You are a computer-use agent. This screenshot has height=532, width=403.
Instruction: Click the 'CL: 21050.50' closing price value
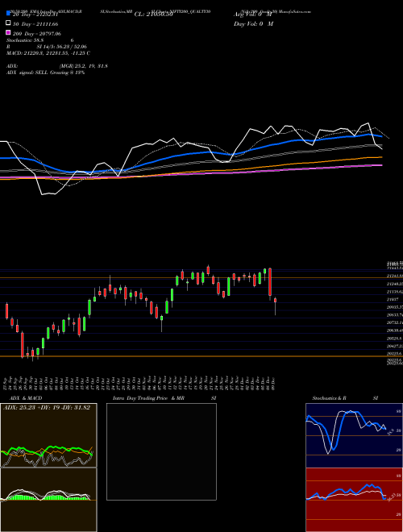(x=154, y=15)
